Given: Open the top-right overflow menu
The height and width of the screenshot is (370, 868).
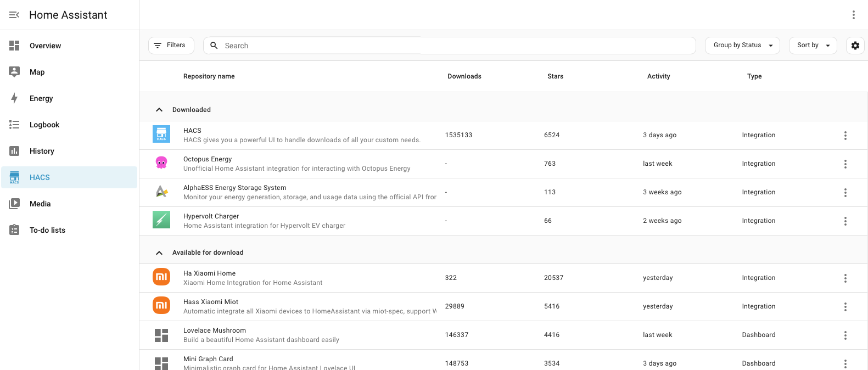Looking at the screenshot, I should click(x=854, y=15).
